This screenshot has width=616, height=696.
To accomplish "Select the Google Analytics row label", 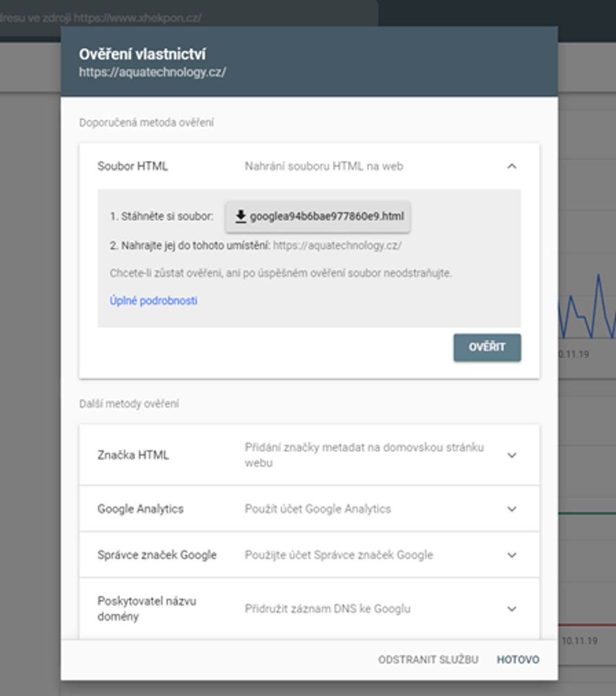I will coord(141,509).
